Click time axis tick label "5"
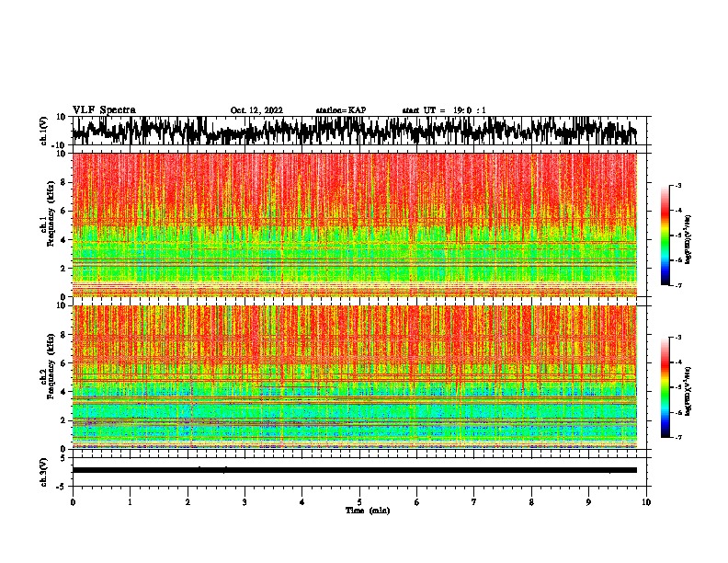The image size is (728, 563). [x=359, y=502]
